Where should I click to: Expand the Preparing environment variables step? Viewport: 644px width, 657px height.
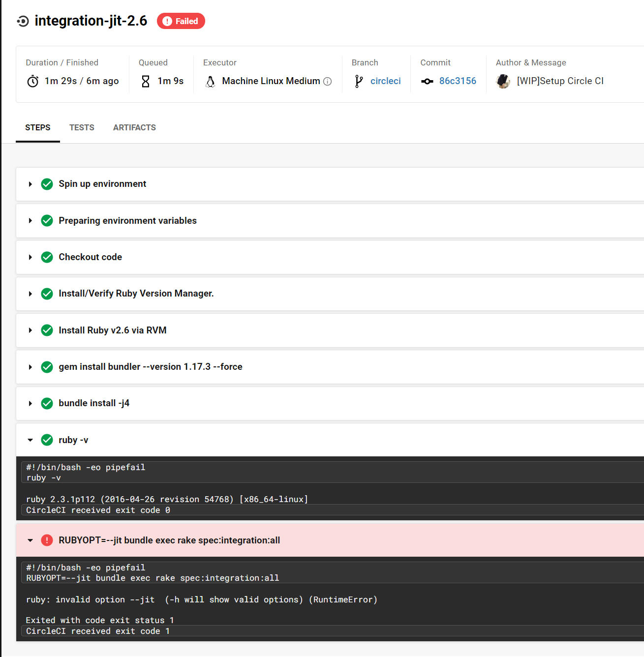pyautogui.click(x=31, y=221)
